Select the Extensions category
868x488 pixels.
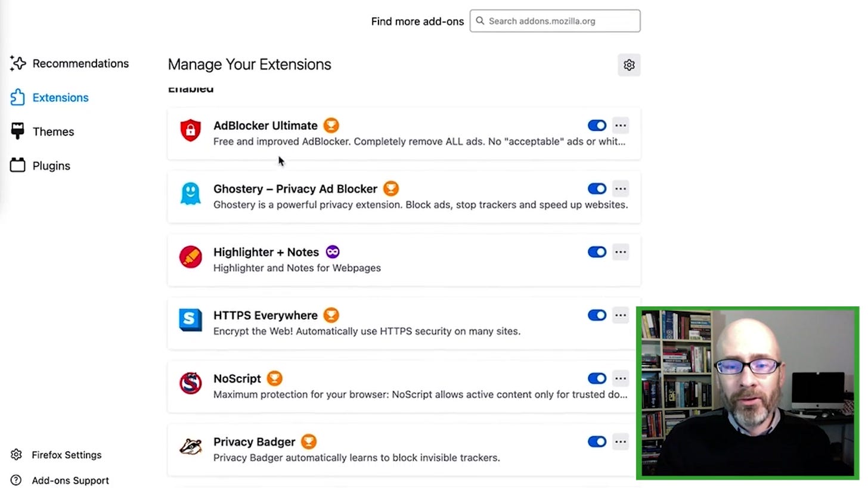[49, 97]
